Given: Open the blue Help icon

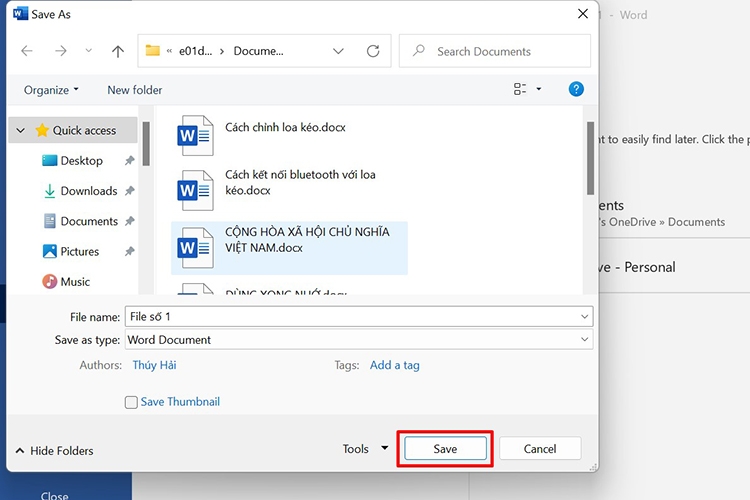Looking at the screenshot, I should click(x=576, y=89).
